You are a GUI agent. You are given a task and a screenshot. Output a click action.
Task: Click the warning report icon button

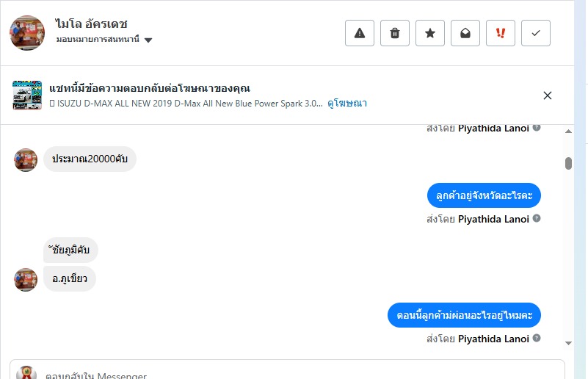(360, 33)
